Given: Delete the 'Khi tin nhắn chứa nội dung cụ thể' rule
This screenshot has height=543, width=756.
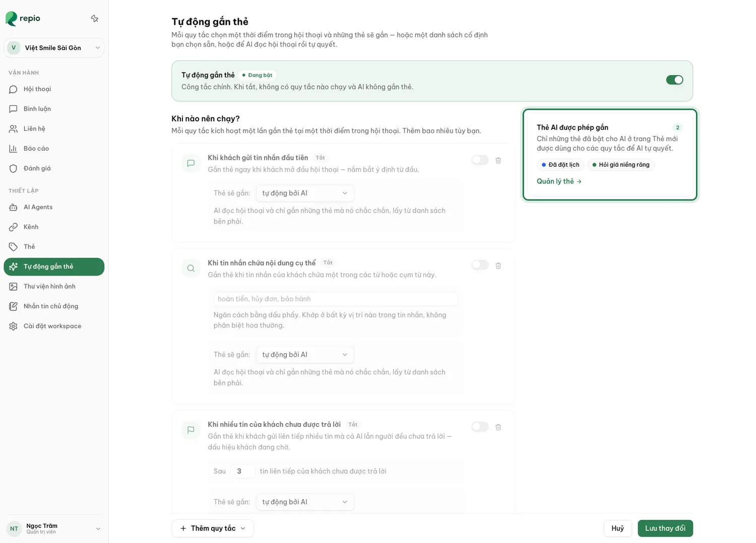Looking at the screenshot, I should pyautogui.click(x=498, y=265).
